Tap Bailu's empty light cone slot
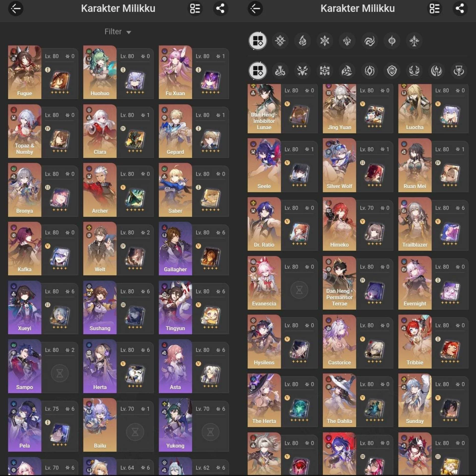The image size is (476, 476). click(x=135, y=432)
